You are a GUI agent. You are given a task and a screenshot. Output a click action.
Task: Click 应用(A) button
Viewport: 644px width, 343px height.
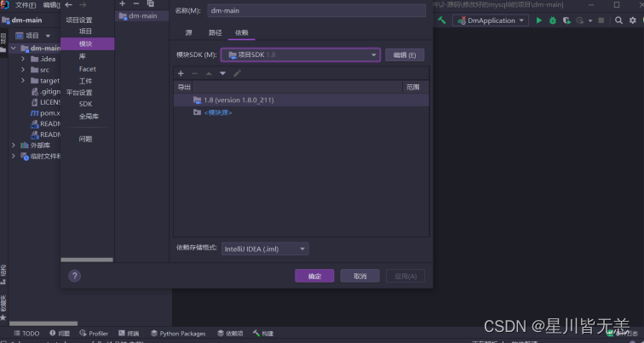coord(405,276)
